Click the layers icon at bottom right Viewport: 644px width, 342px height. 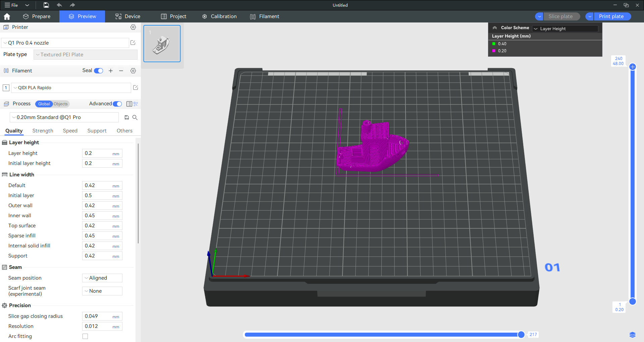pyautogui.click(x=632, y=335)
